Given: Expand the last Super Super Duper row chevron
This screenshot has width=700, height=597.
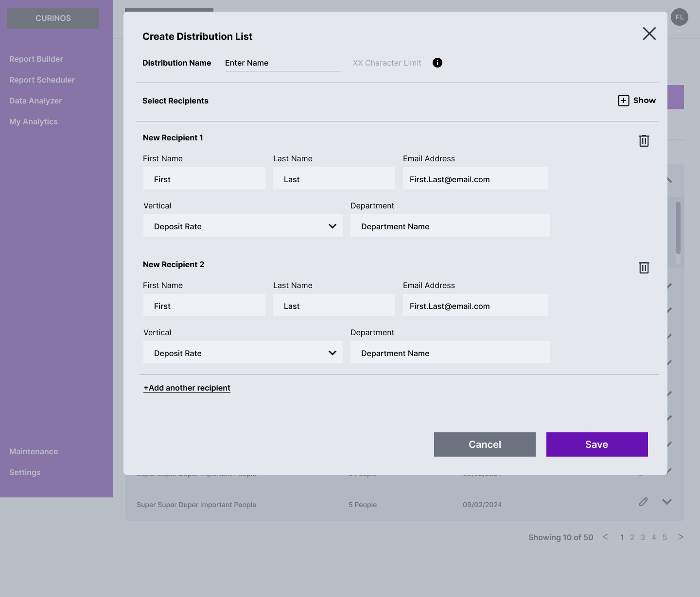Looking at the screenshot, I should click(667, 502).
